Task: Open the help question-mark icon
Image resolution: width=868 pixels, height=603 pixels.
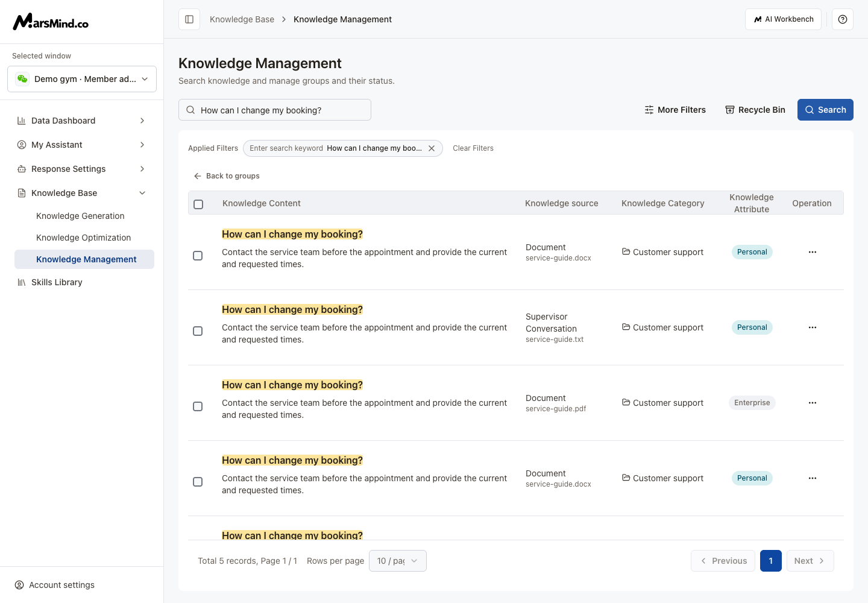Action: (843, 19)
